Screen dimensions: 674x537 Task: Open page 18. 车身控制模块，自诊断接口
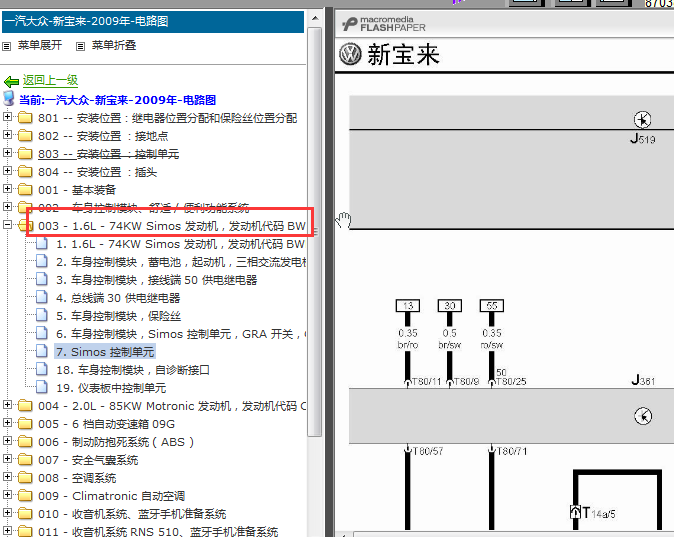click(133, 370)
